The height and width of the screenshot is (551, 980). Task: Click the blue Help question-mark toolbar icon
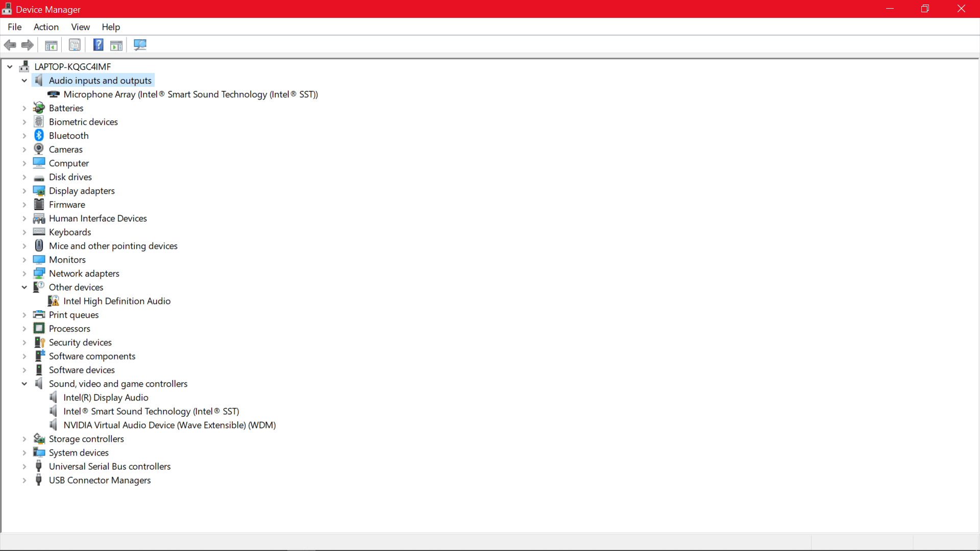pos(98,45)
